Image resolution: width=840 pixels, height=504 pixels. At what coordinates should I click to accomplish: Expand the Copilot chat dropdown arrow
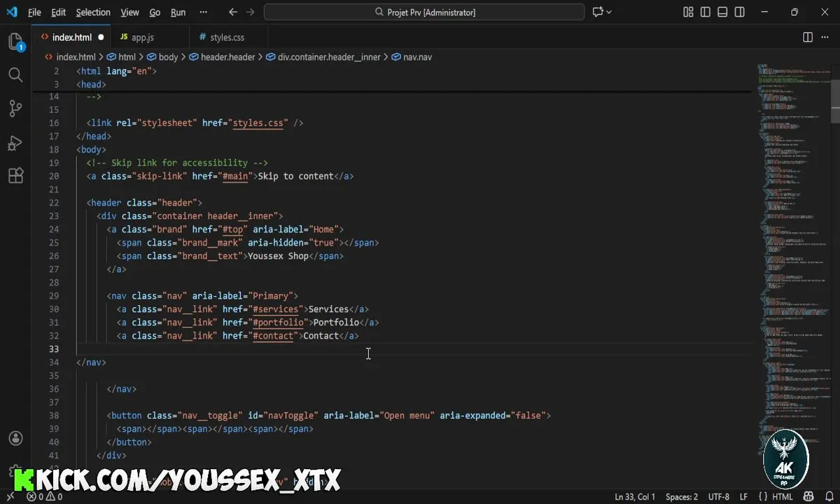(x=609, y=12)
